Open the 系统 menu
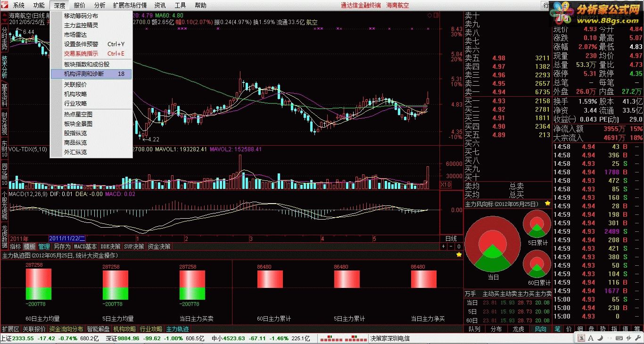This screenshot has height=344, width=644. (x=19, y=6)
